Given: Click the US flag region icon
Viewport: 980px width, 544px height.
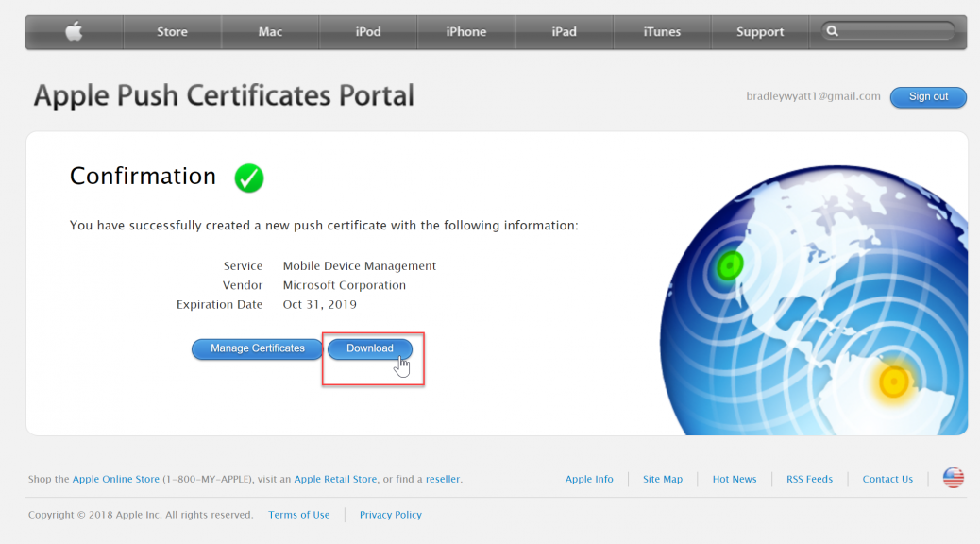Looking at the screenshot, I should point(954,478).
